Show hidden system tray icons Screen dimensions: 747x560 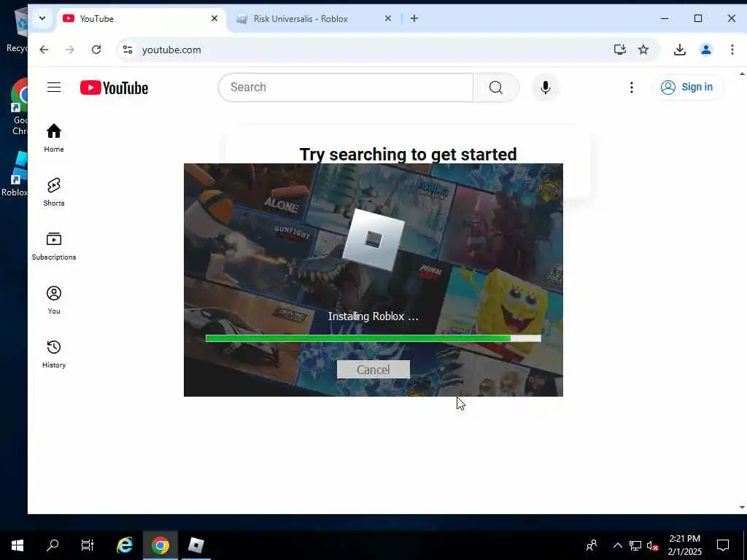[617, 545]
